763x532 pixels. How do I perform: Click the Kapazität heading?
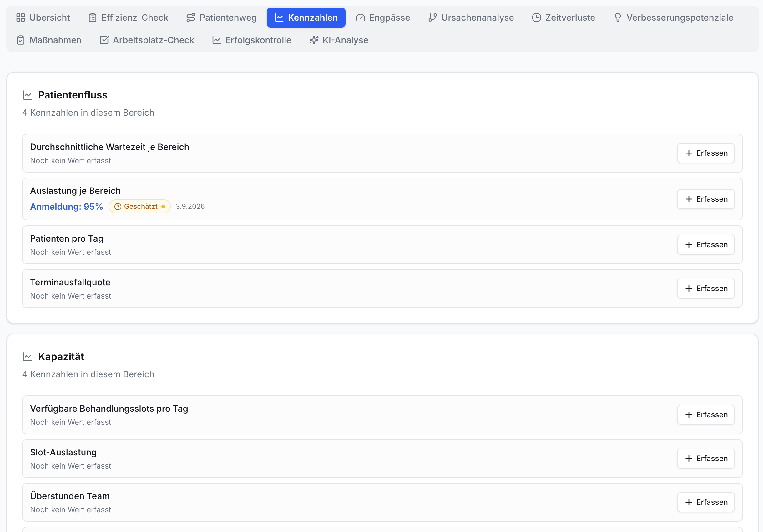[x=61, y=357]
